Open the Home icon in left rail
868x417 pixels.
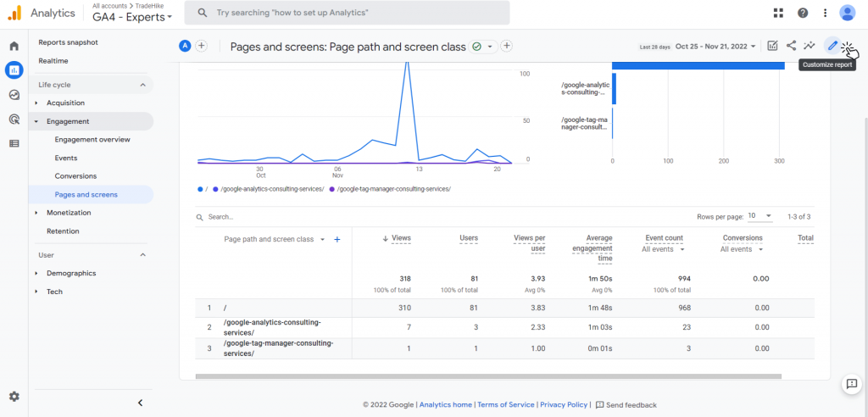14,46
